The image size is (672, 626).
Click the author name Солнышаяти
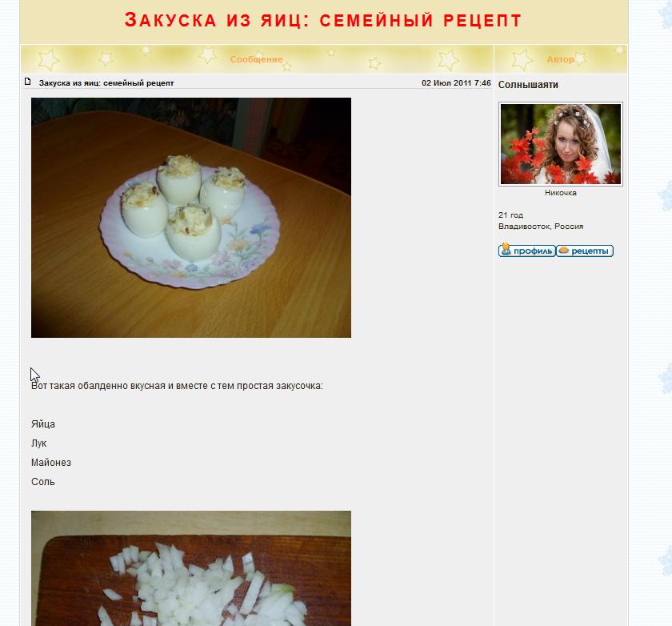(x=528, y=85)
